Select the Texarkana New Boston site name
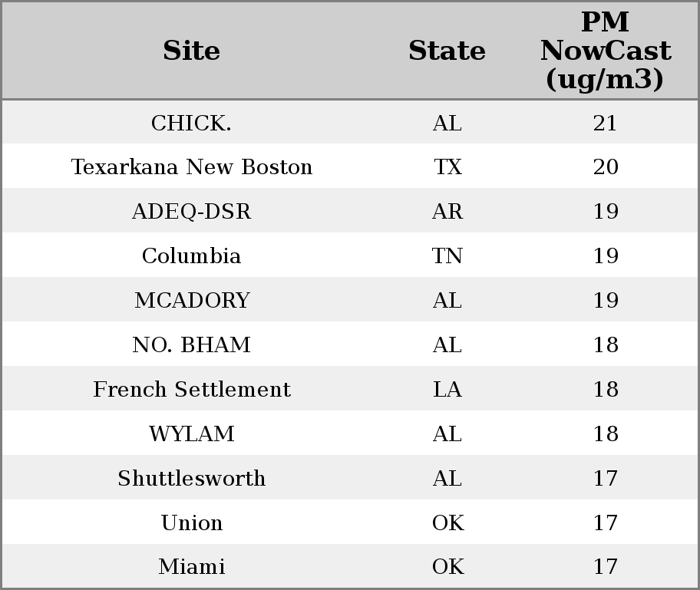The image size is (700, 590). pyautogui.click(x=191, y=167)
